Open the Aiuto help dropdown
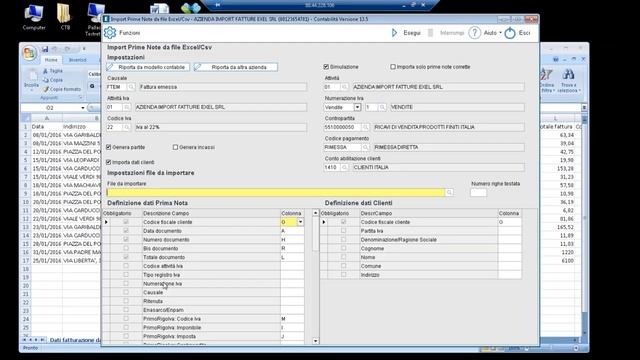The width and height of the screenshot is (640, 360). (486, 33)
